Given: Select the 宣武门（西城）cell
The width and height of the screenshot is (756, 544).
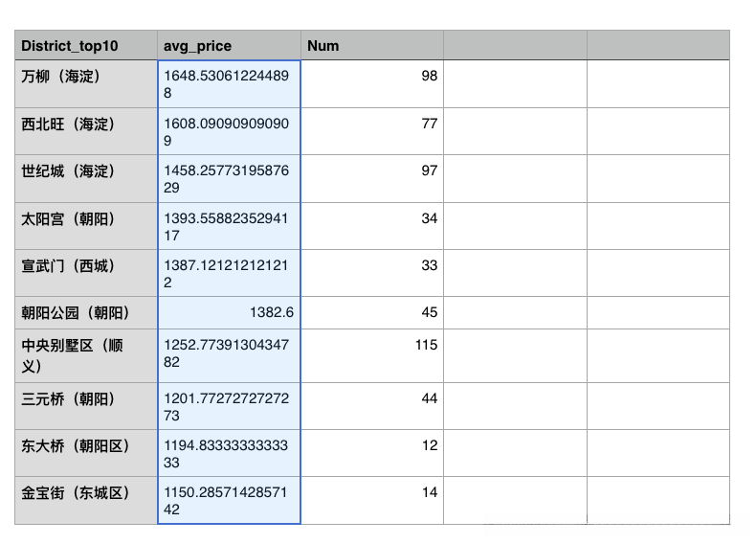Looking at the screenshot, I should [86, 273].
